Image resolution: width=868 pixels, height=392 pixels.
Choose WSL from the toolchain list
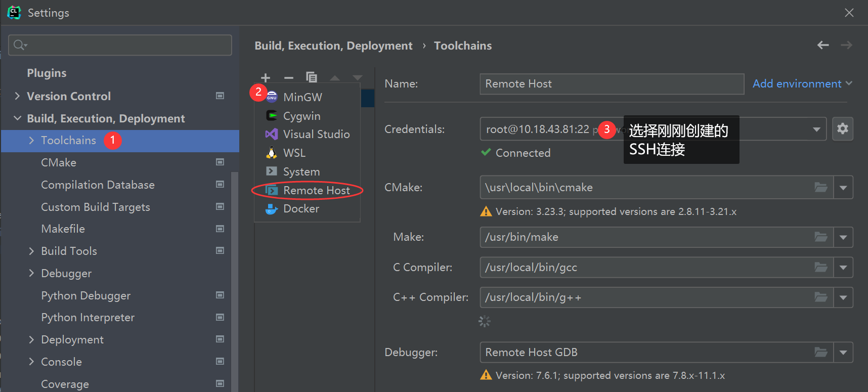294,153
